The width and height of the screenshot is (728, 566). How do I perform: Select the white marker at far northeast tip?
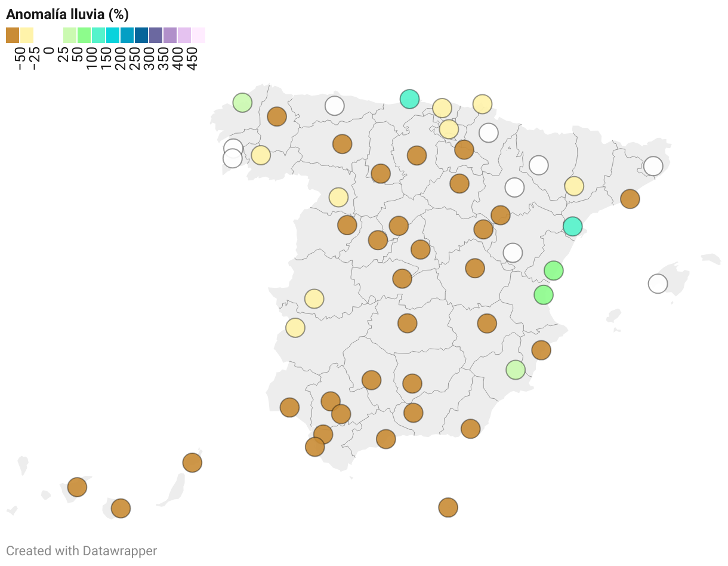pos(653,166)
